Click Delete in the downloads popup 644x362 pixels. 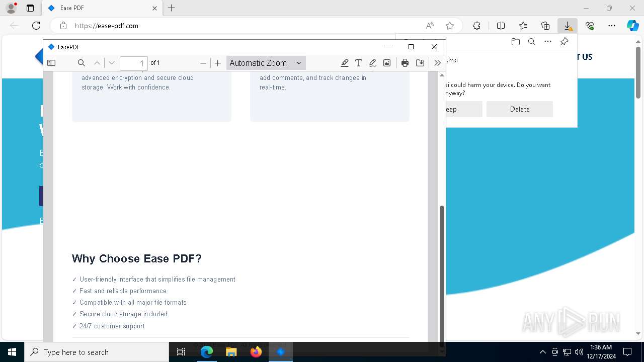(520, 109)
